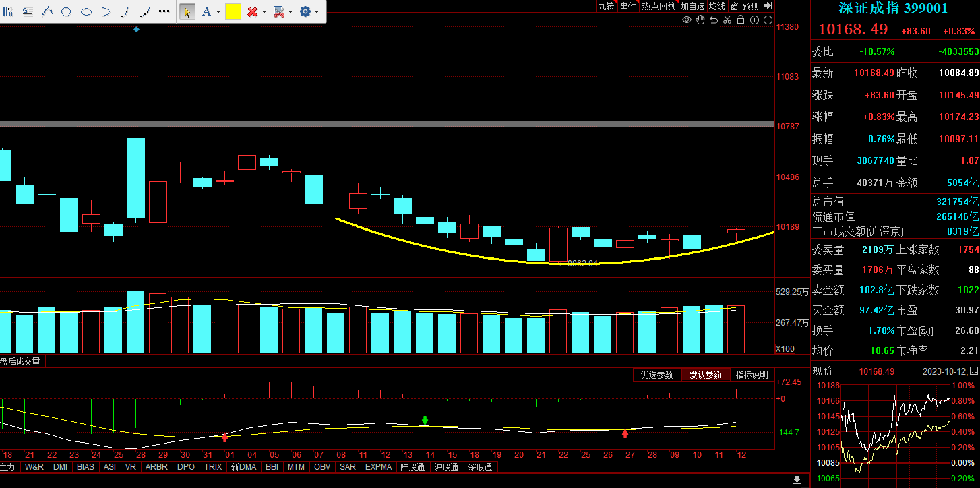Open the gear settings dropdown
The height and width of the screenshot is (488, 980).
317,12
